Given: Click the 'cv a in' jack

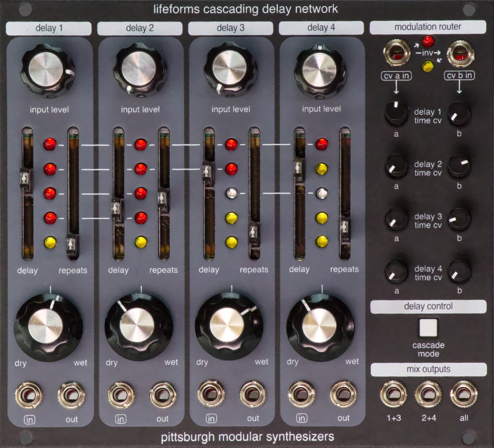Looking at the screenshot, I should pyautogui.click(x=397, y=53).
